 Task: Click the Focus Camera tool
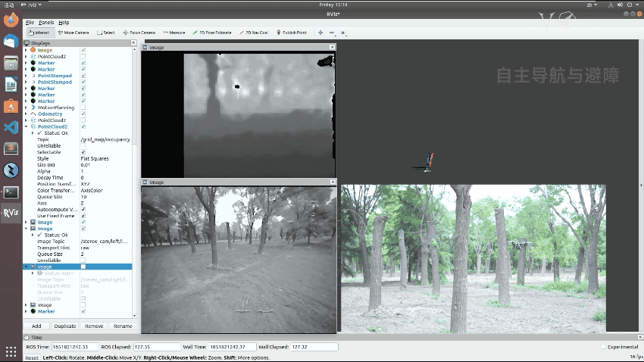point(139,33)
